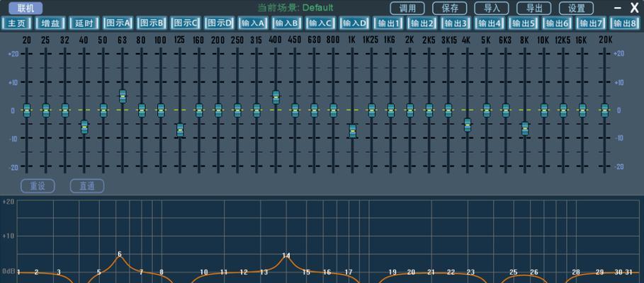The image size is (644, 283).
Task: Click the 63 Hz band slider handle
Action: (123, 96)
